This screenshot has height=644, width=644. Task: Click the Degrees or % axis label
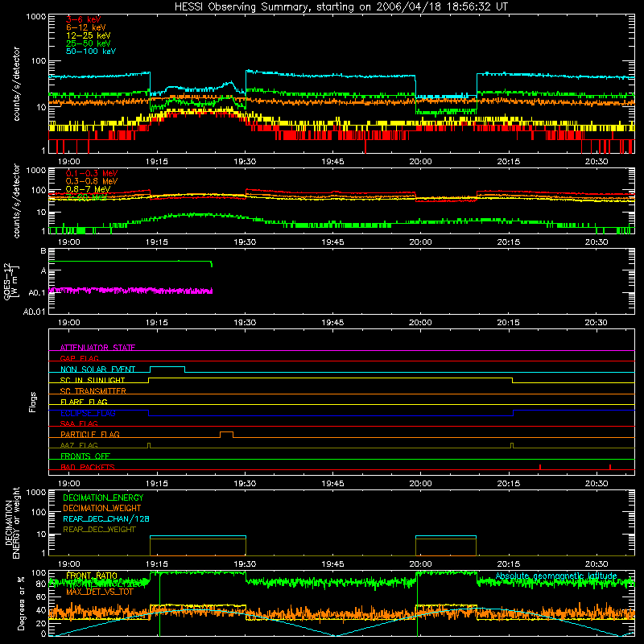tap(21, 604)
